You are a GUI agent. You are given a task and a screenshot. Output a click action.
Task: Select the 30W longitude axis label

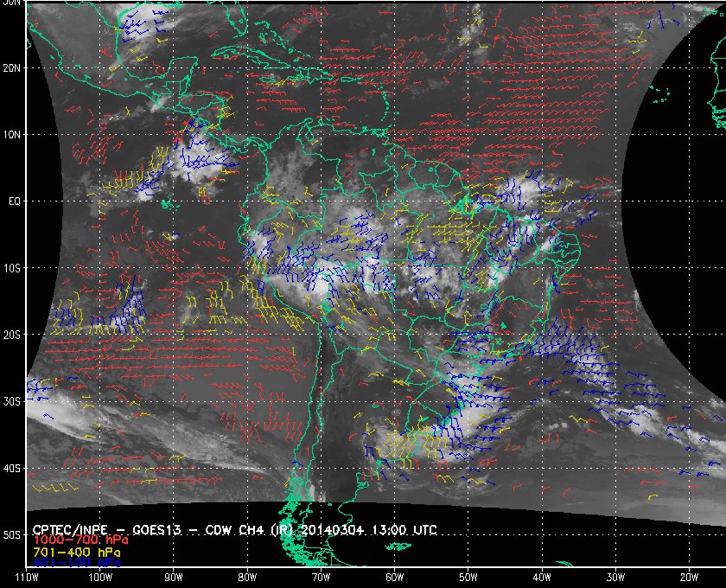pos(615,577)
